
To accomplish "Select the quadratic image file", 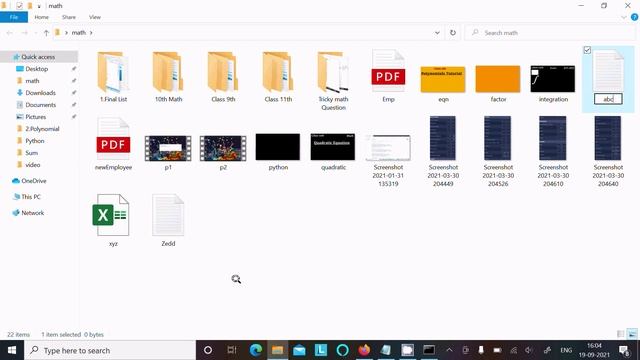I will (333, 151).
